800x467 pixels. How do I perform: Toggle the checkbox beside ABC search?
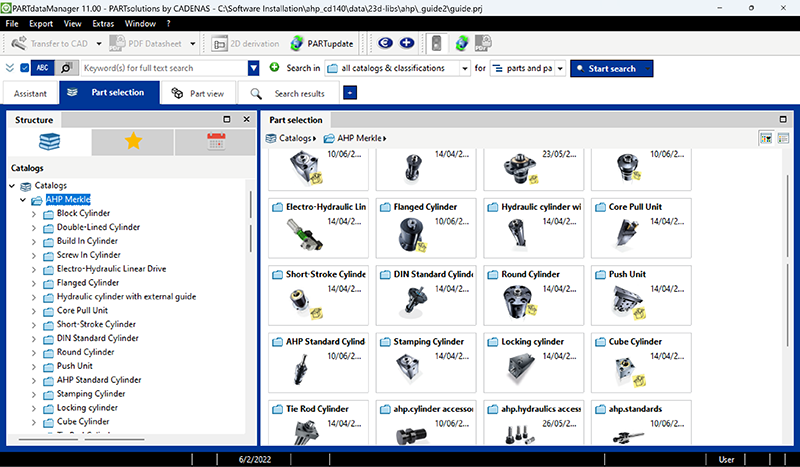click(24, 67)
